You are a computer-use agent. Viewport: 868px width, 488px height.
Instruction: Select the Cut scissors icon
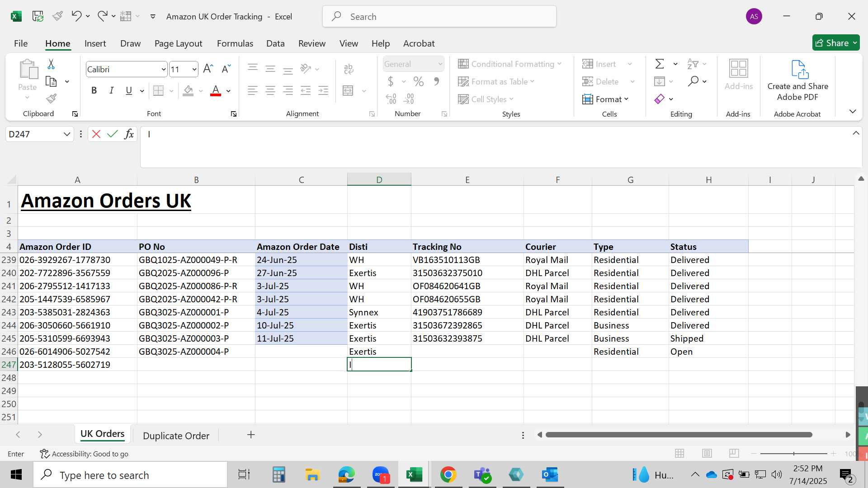(51, 65)
